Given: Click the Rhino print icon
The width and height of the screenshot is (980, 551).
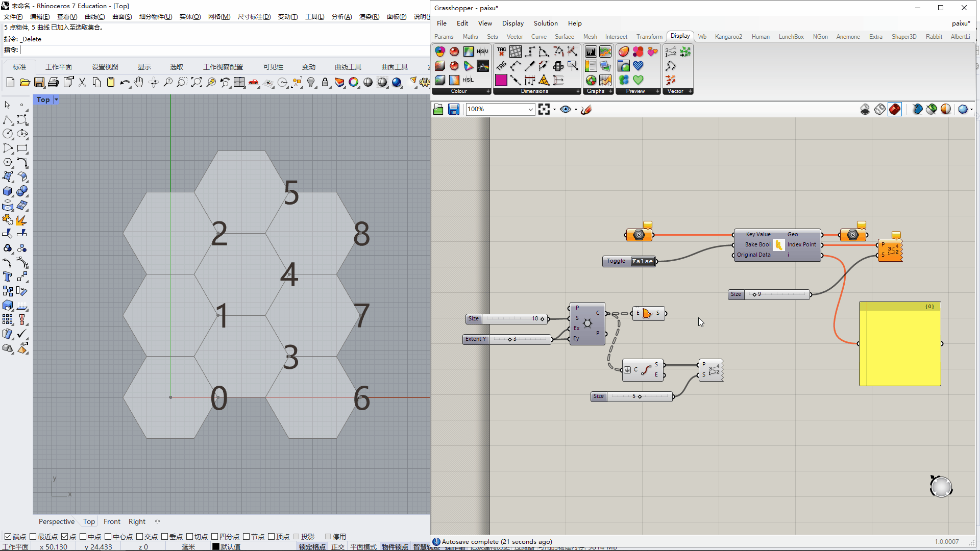Looking at the screenshot, I should 53,83.
